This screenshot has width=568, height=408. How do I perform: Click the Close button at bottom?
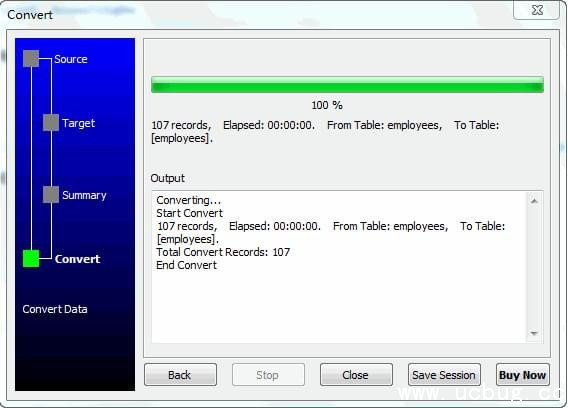(x=356, y=375)
